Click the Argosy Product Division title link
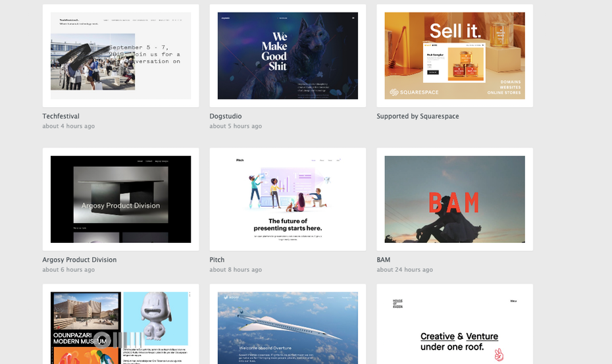Image resolution: width=612 pixels, height=364 pixels. tap(80, 260)
